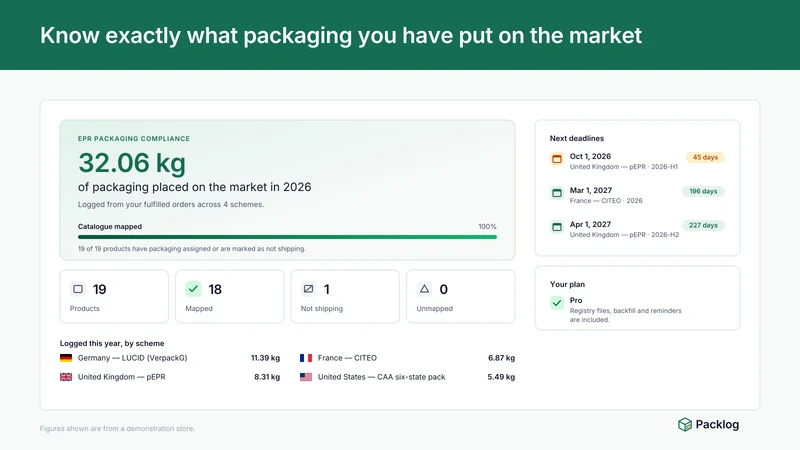
Task: Click the 45 days deadline badge
Action: (x=705, y=157)
